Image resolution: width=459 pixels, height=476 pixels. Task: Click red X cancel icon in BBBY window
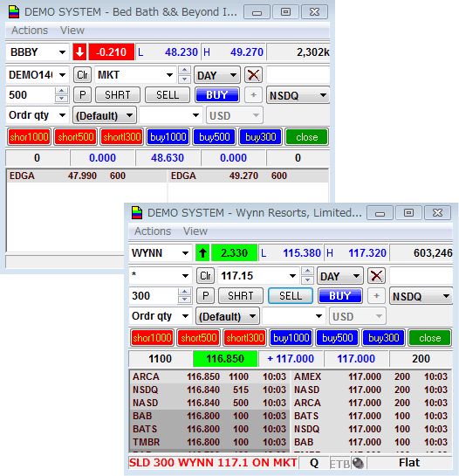tap(253, 75)
